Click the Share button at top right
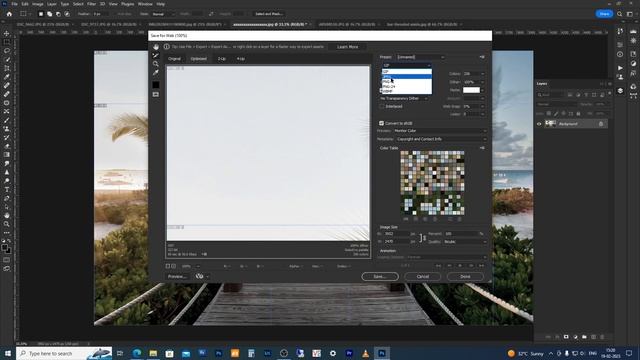Image resolution: width=640 pixels, height=360 pixels. click(x=604, y=14)
